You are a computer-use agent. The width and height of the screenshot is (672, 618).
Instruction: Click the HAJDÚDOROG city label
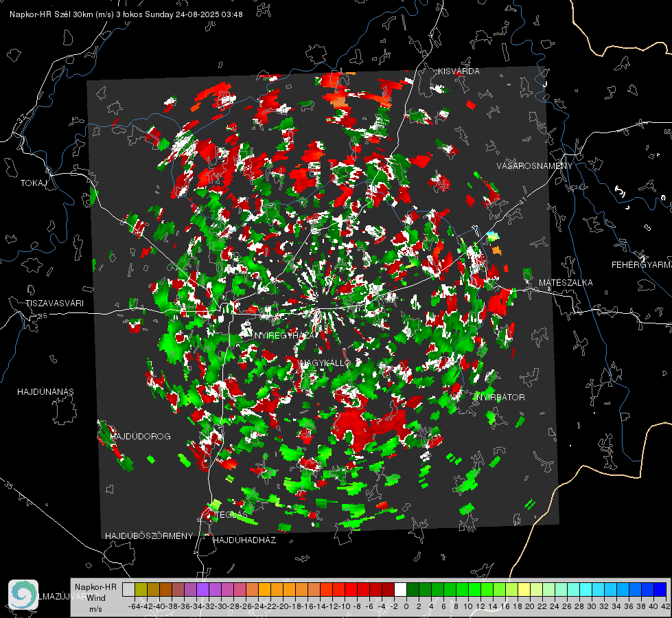coord(141,437)
